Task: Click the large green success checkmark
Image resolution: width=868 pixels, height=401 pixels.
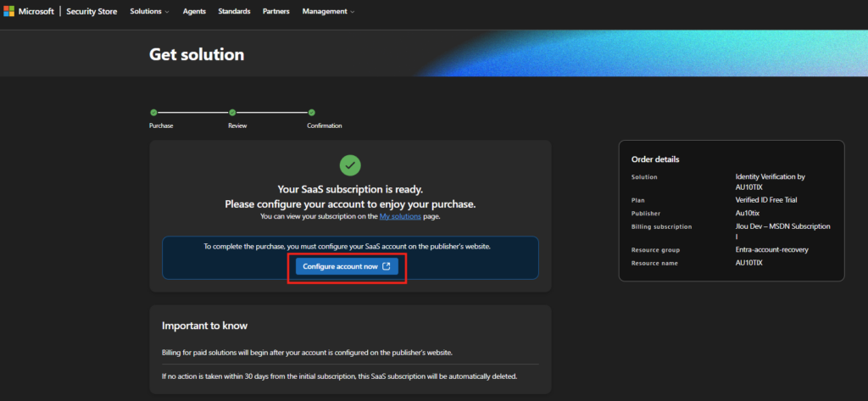Action: (350, 164)
